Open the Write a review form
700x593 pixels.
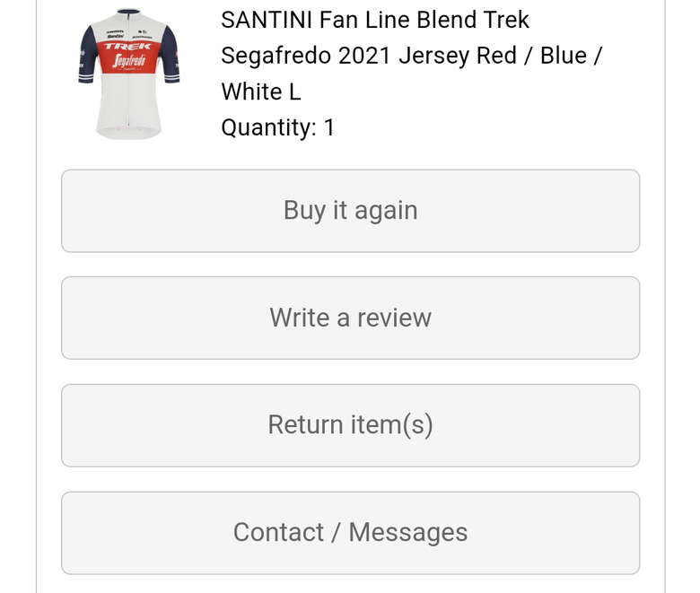(x=350, y=318)
